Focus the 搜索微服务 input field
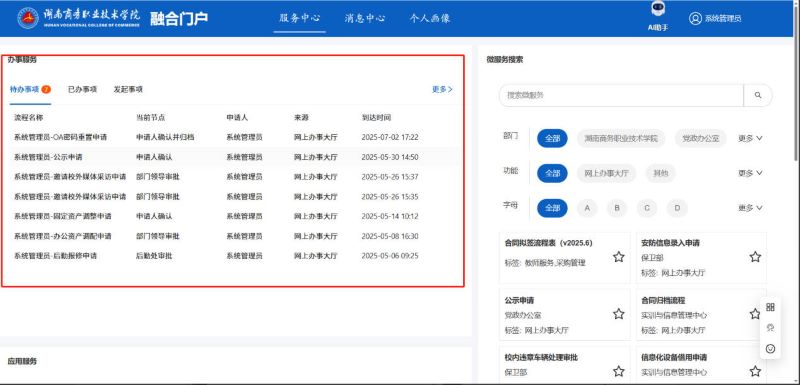800x385 pixels. [x=621, y=95]
